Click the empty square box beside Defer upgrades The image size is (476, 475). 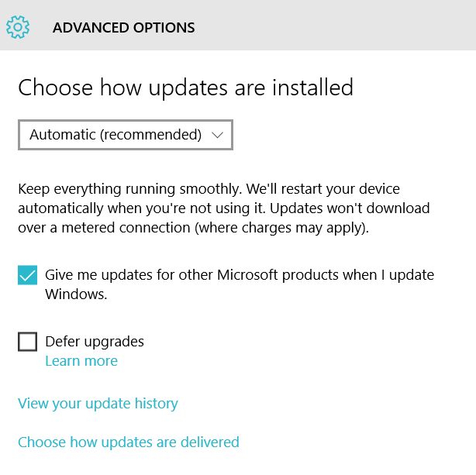(x=28, y=342)
